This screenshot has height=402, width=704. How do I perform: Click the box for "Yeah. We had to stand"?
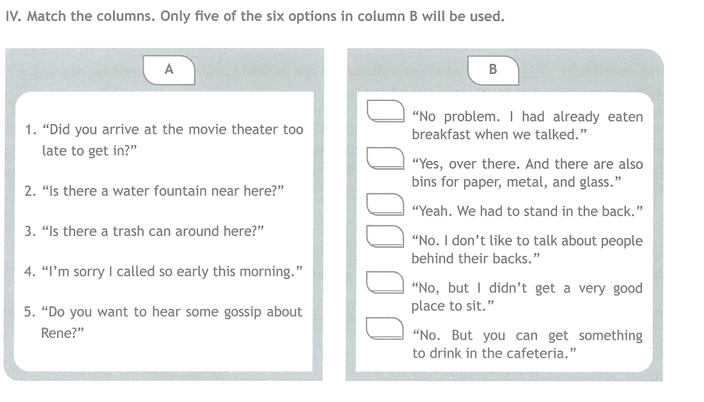(x=385, y=204)
